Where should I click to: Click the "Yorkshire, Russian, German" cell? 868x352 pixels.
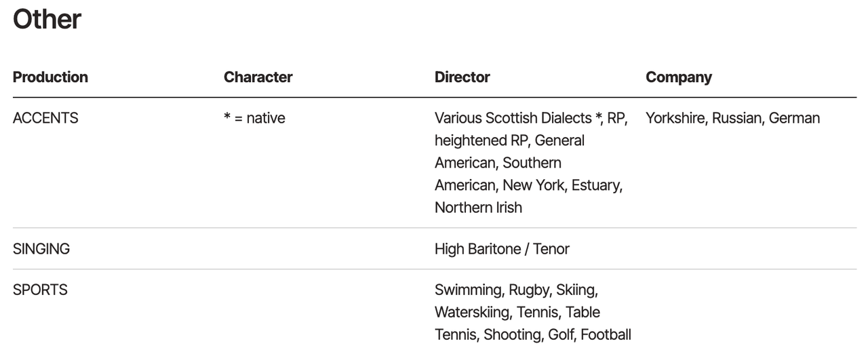pos(732,118)
